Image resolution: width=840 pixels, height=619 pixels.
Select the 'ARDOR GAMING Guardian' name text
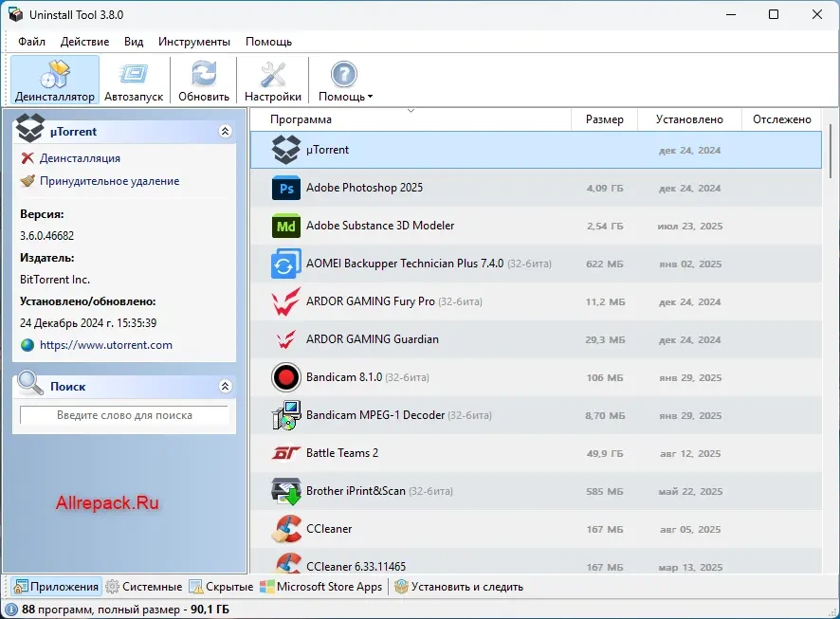[373, 339]
